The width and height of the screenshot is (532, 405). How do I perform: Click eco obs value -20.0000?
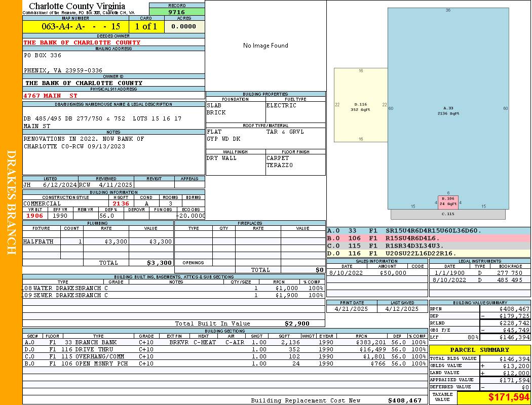[x=191, y=216]
